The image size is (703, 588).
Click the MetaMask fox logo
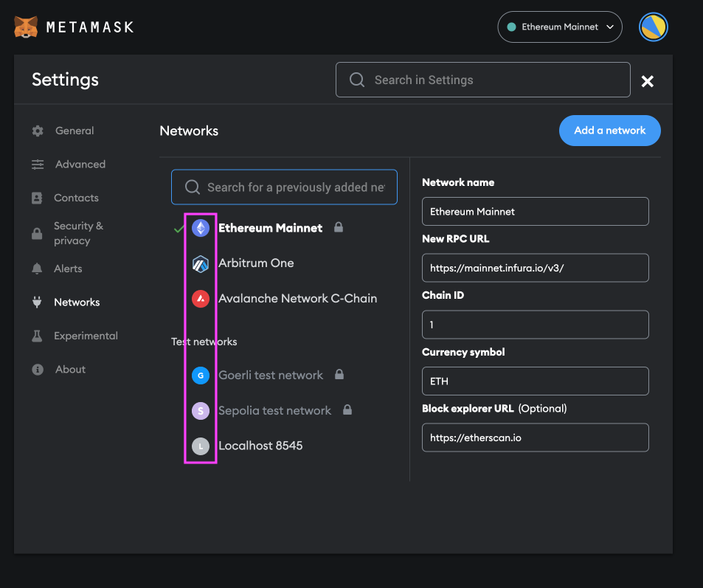coord(26,27)
